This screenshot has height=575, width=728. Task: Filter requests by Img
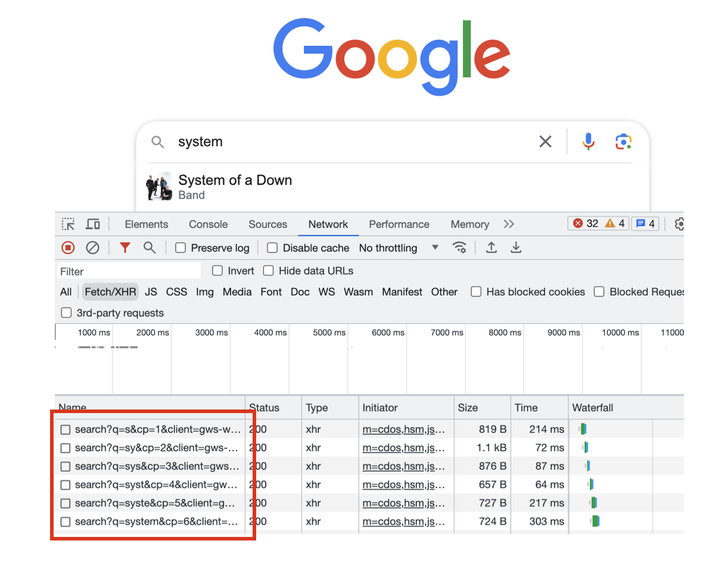(x=205, y=292)
